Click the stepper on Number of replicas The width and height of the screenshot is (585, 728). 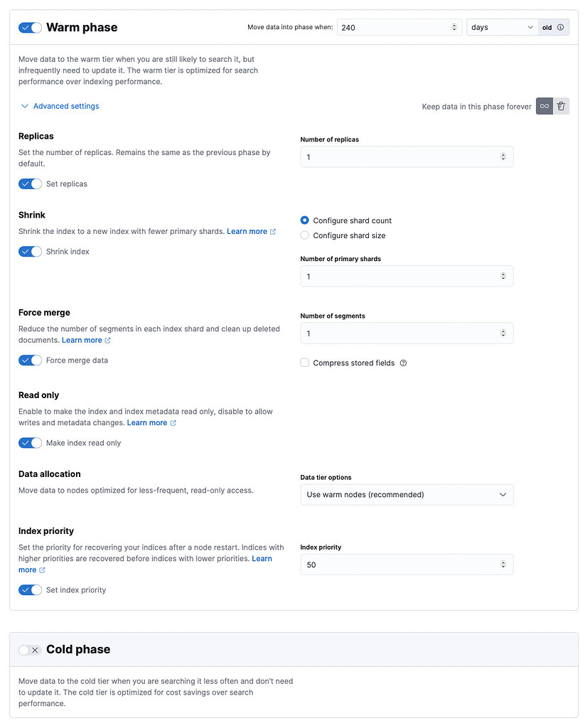(503, 156)
